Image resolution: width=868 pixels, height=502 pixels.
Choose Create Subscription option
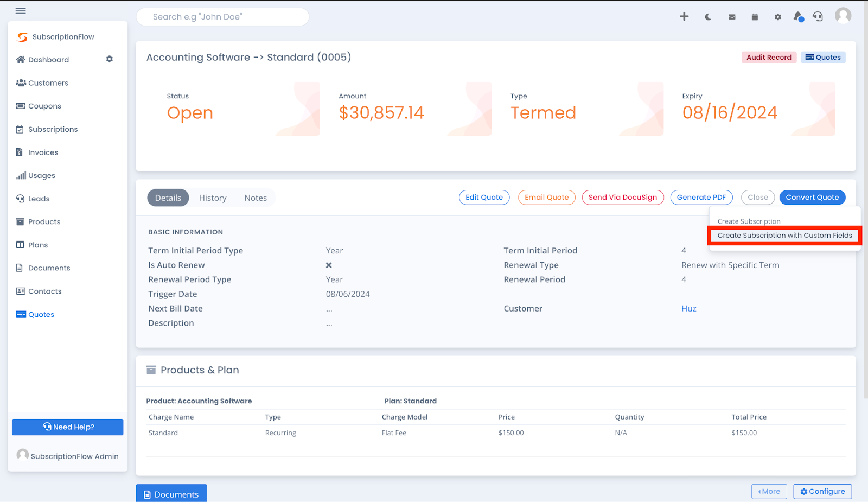point(749,221)
